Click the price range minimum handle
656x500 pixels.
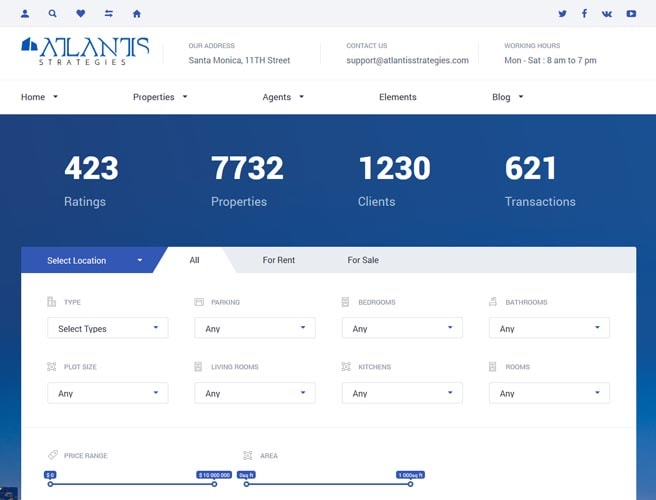coord(50,484)
